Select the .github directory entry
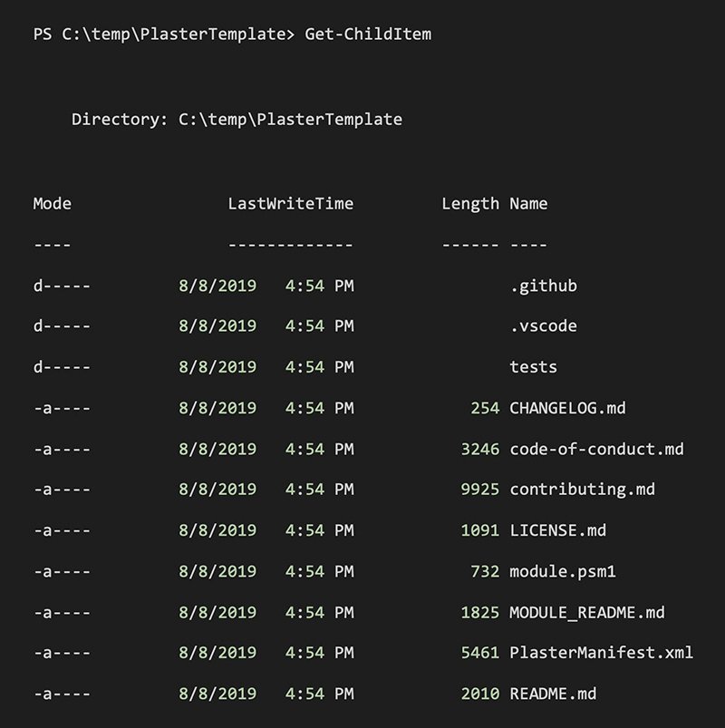This screenshot has width=725, height=728. (x=543, y=286)
